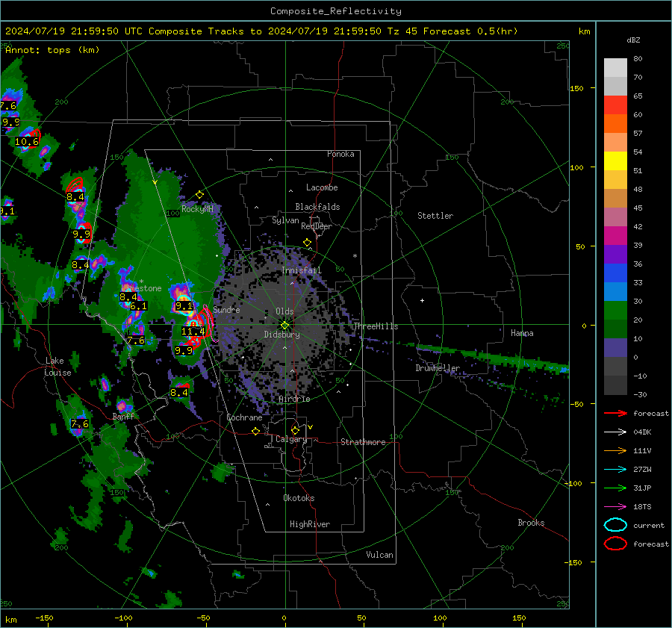
Task: Click the storm top label 9.1
Action: [x=184, y=306]
